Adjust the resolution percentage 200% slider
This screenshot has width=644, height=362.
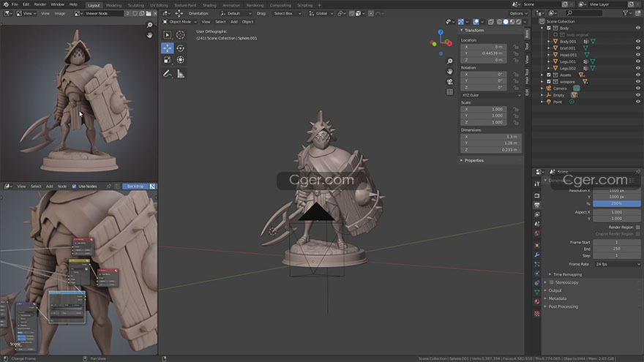(616, 203)
